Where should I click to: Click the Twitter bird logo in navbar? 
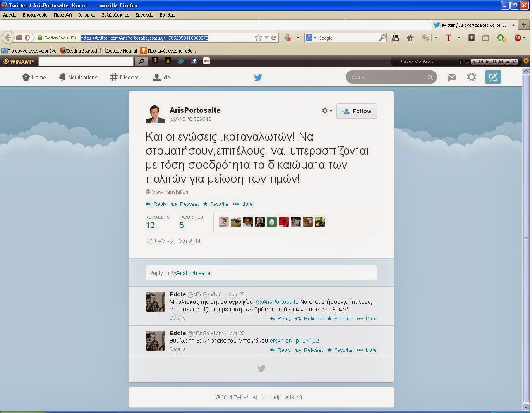pos(258,77)
